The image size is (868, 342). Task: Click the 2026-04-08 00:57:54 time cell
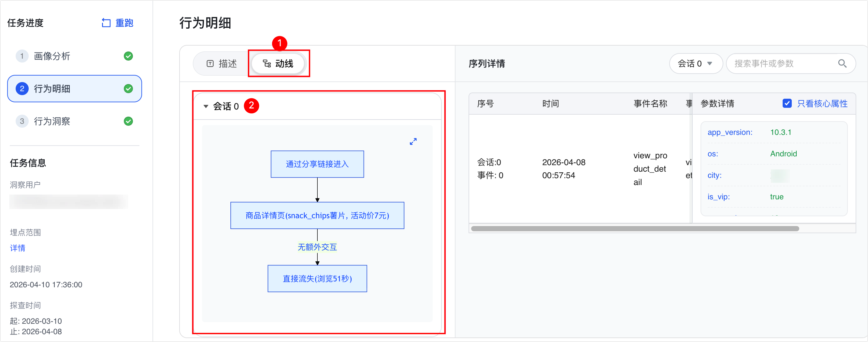click(564, 169)
